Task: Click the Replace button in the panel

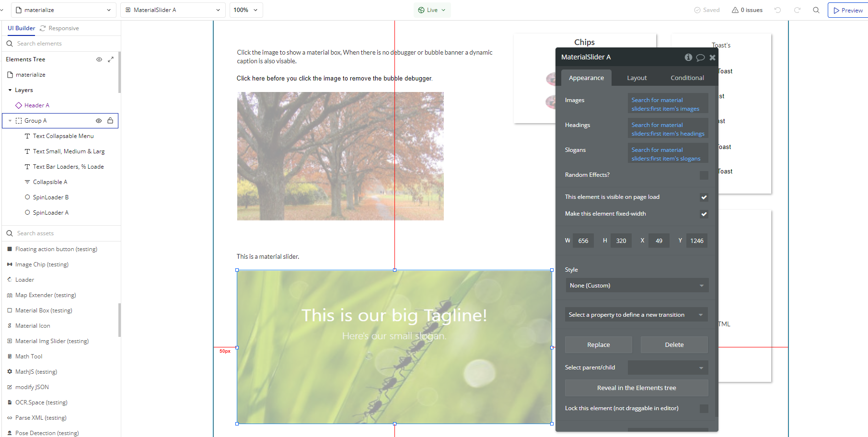Action: tap(598, 345)
